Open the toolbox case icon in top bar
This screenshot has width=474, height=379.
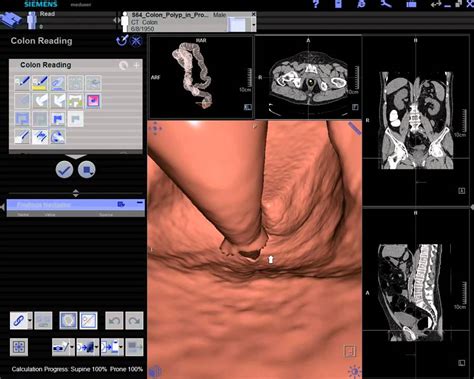click(411, 4)
